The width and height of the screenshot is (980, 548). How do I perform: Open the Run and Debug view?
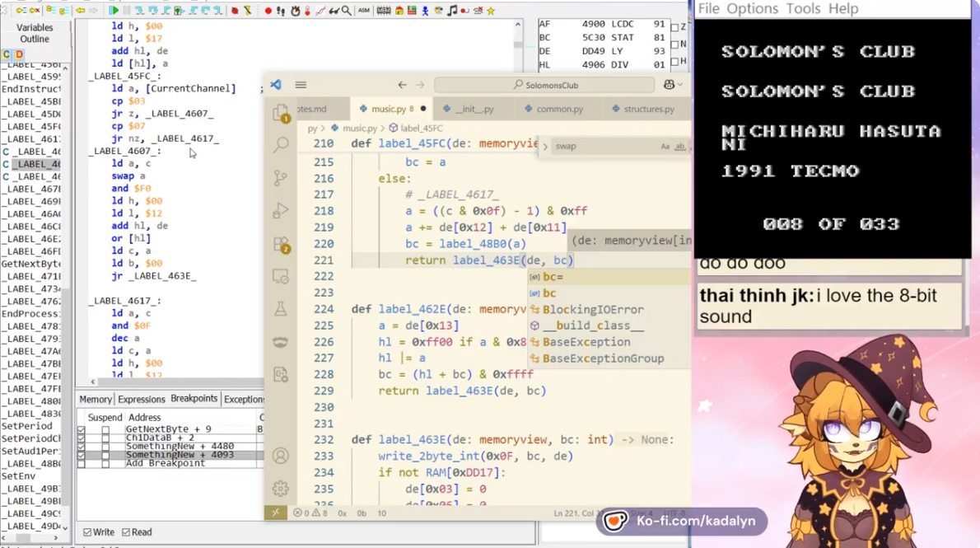[281, 210]
